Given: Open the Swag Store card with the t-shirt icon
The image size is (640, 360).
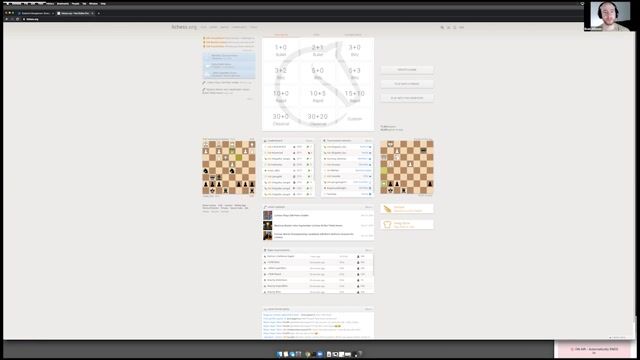Looking at the screenshot, I should coord(407,224).
